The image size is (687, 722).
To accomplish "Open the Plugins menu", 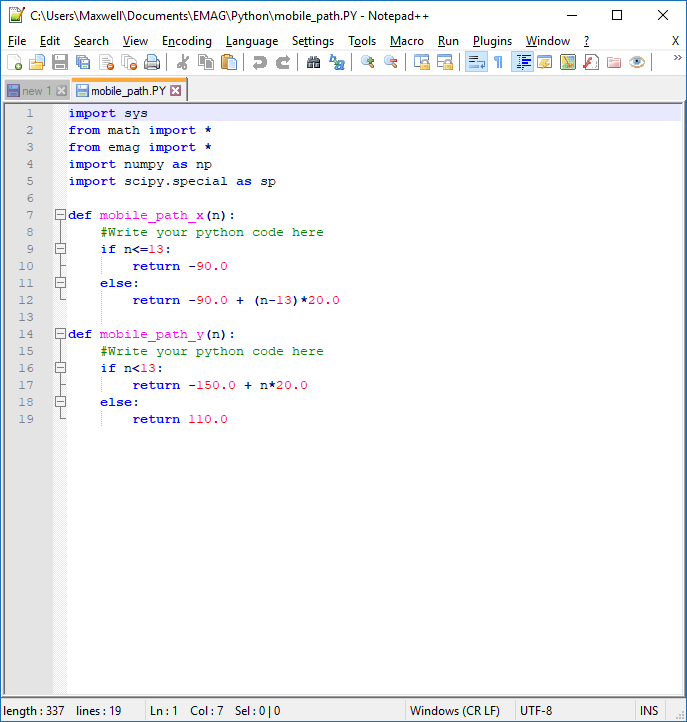I will pyautogui.click(x=492, y=41).
